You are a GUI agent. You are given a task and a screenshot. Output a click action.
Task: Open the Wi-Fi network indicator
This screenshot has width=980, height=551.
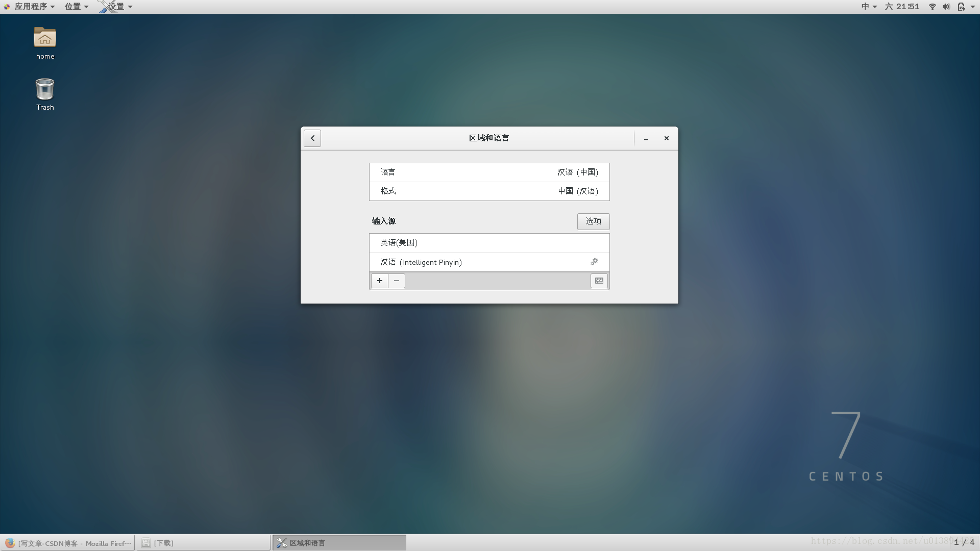click(x=932, y=7)
